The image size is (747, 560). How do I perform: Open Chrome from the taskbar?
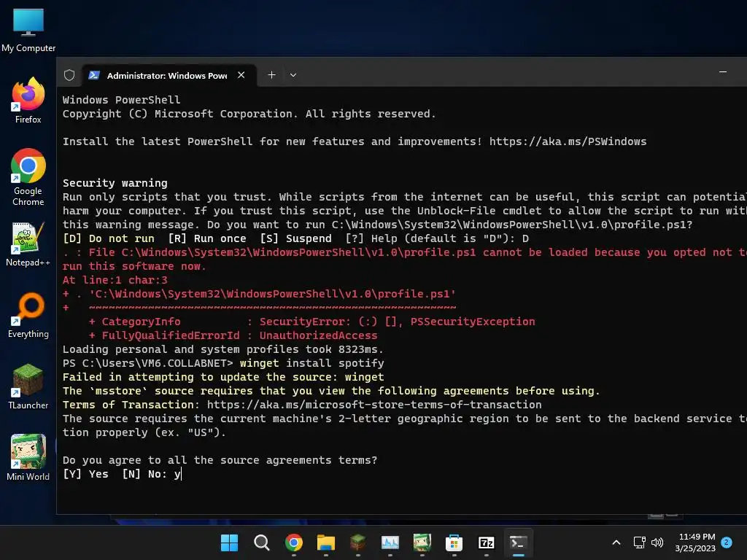[x=294, y=542]
